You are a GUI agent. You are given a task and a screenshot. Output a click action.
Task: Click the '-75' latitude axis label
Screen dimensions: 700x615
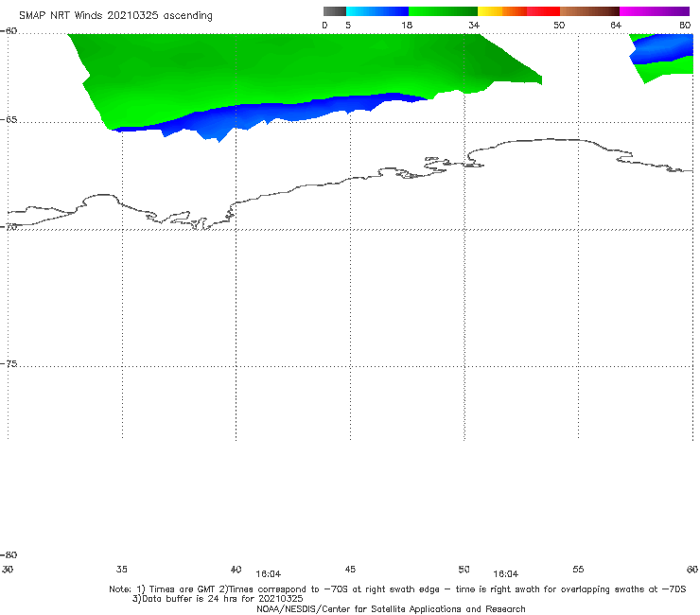click(9, 364)
